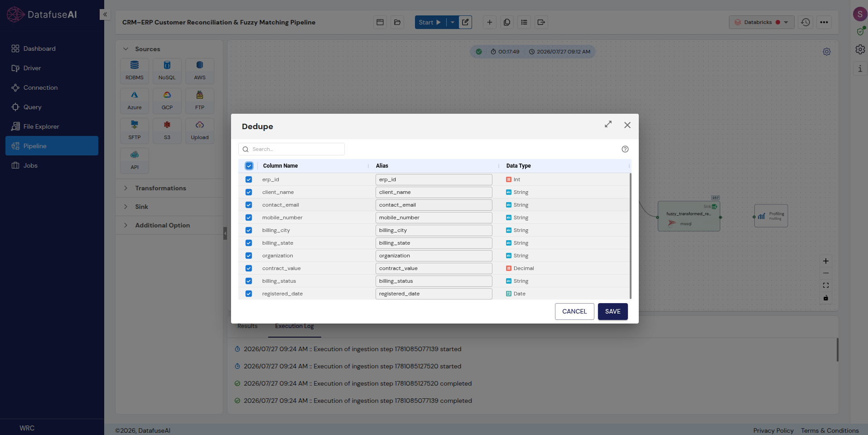Image resolution: width=868 pixels, height=435 pixels.
Task: Open the Terms & Conditions link
Action: click(829, 430)
